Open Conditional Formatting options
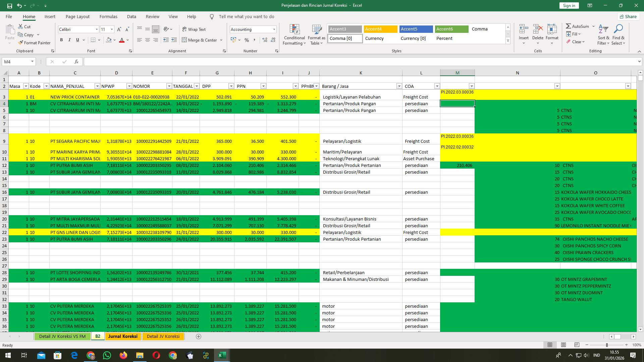Screen dimensions: 644x362 [294, 34]
